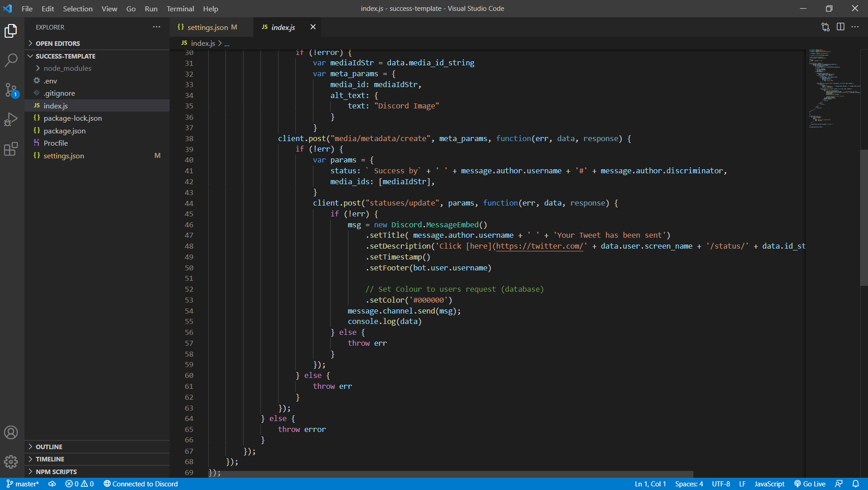Open the Run and Debug view
868x490 pixels.
point(11,119)
